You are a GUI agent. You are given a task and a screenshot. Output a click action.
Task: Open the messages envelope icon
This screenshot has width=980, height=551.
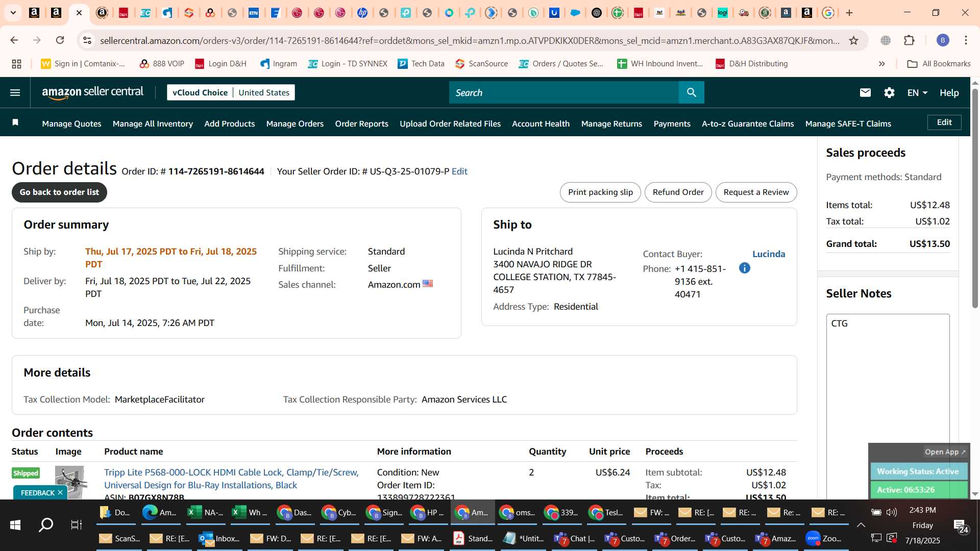[865, 92]
